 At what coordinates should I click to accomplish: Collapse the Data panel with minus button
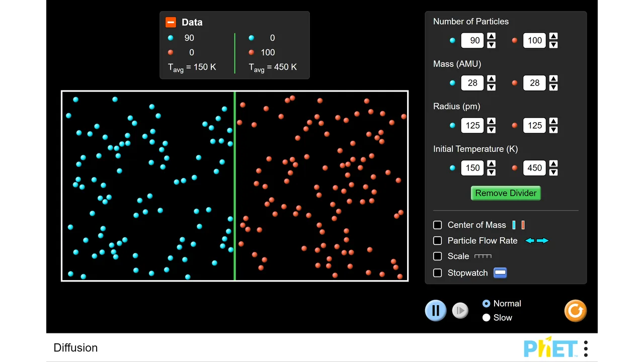171,22
